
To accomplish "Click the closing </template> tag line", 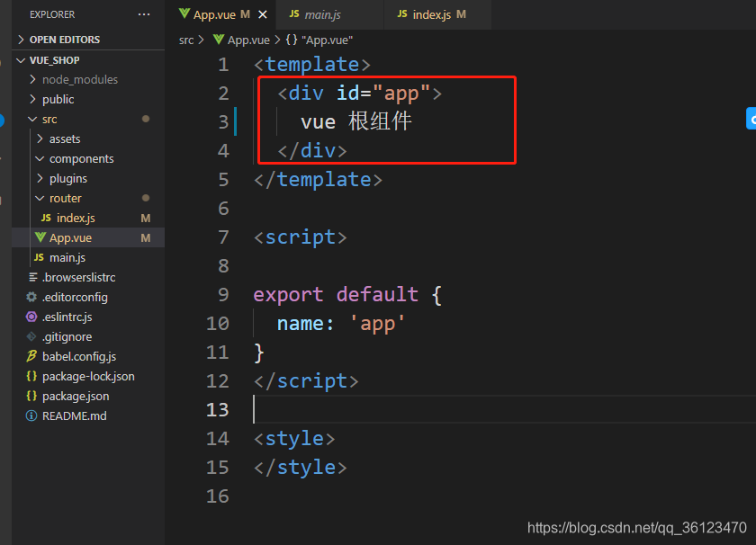I will pyautogui.click(x=319, y=179).
